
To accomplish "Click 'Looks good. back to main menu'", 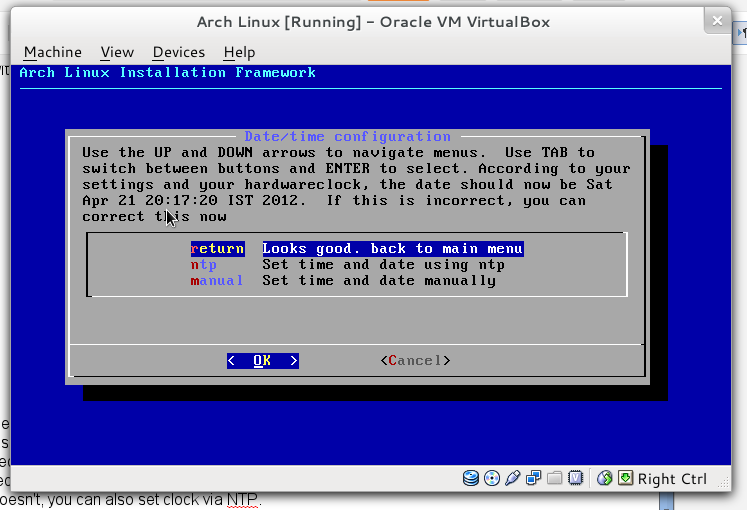I will [x=393, y=249].
